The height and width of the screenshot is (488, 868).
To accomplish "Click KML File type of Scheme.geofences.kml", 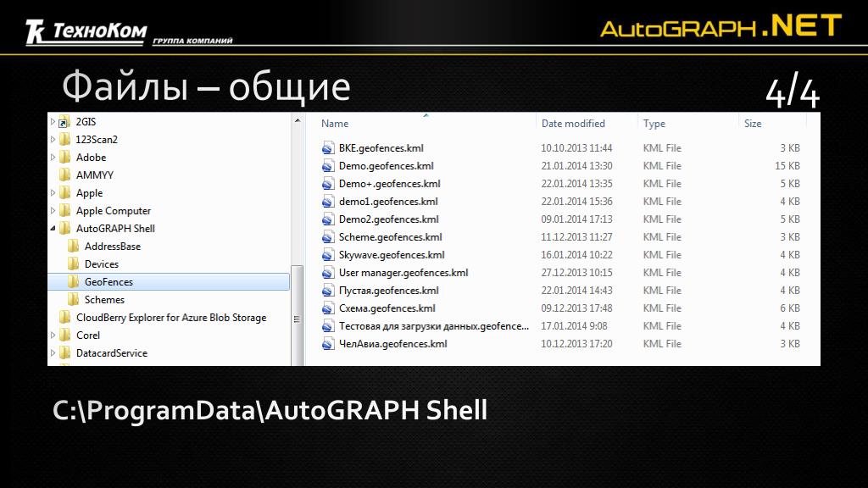I will [x=662, y=237].
